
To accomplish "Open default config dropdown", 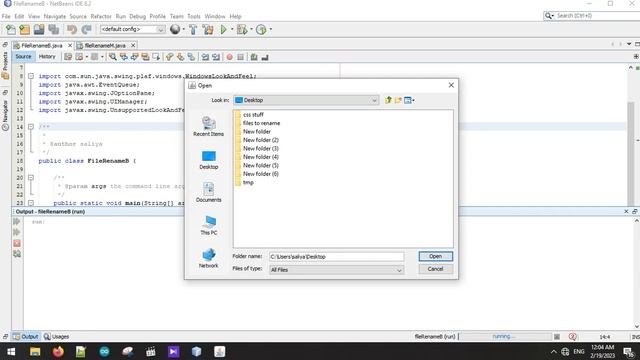I will (x=132, y=29).
